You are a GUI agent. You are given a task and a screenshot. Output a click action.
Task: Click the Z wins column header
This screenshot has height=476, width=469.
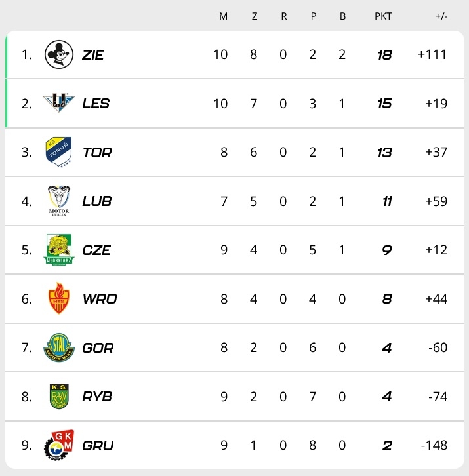tap(255, 16)
